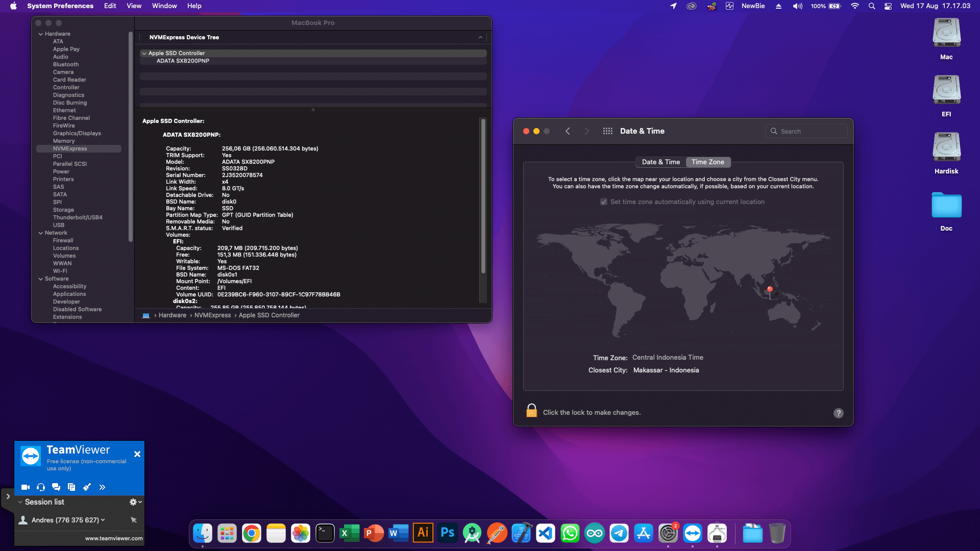Select Thunderbolt/USB4 in sidebar
Image resolution: width=980 pixels, height=551 pixels.
coord(78,217)
